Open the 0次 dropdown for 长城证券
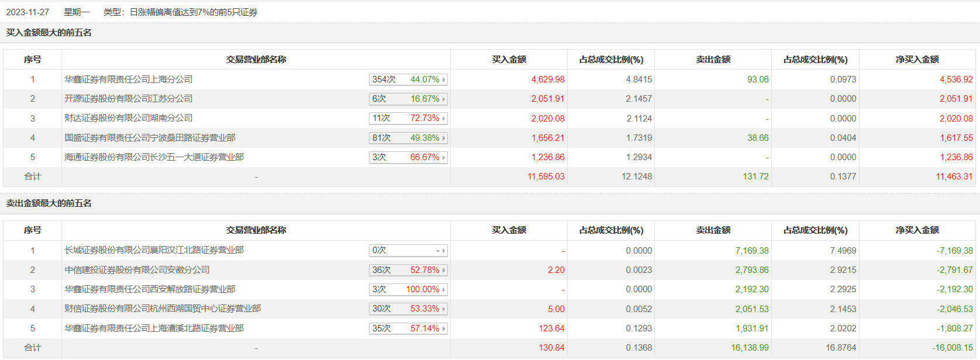 pyautogui.click(x=408, y=250)
